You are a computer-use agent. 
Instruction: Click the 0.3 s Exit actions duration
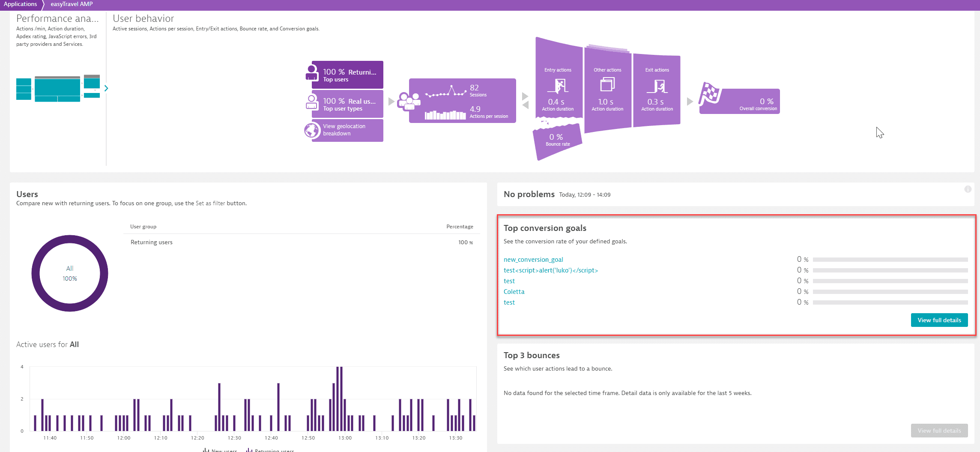point(655,102)
